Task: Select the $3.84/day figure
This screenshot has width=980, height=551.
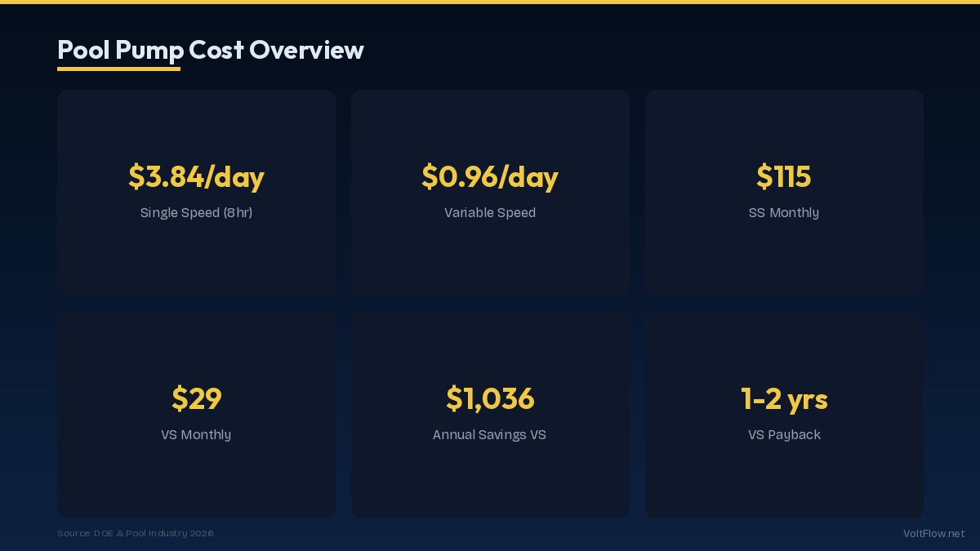Action: pyautogui.click(x=196, y=176)
